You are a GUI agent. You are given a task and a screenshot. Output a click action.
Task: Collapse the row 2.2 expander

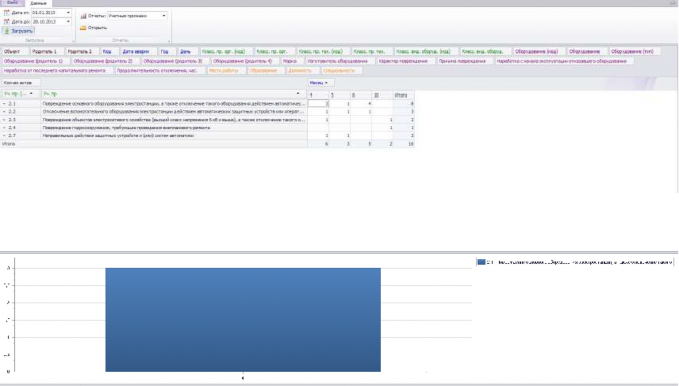pyautogui.click(x=4, y=112)
